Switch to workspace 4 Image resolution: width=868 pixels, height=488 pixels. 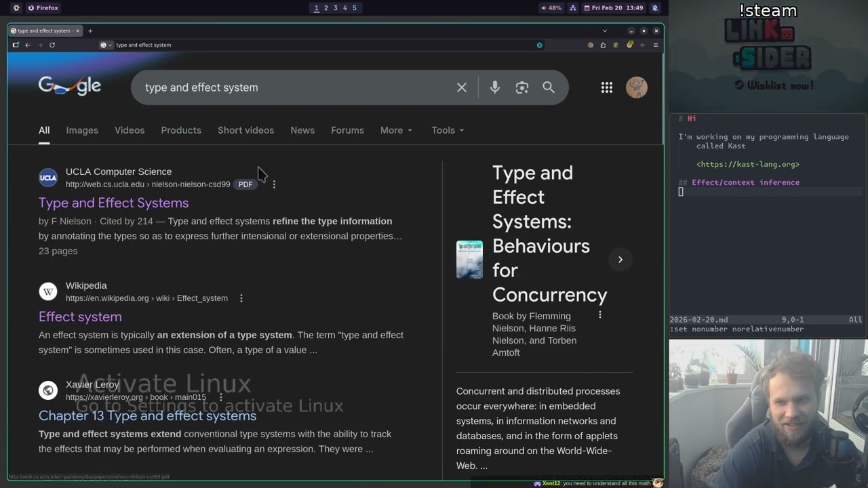(x=345, y=8)
